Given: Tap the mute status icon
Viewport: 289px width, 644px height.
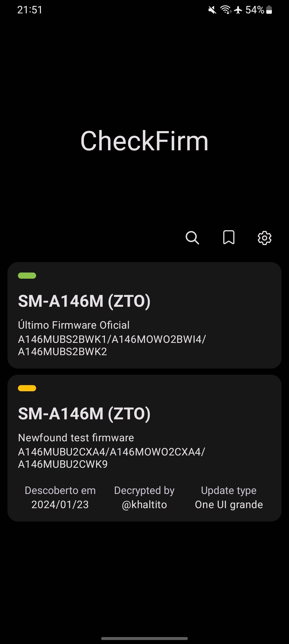Looking at the screenshot, I should tap(212, 10).
